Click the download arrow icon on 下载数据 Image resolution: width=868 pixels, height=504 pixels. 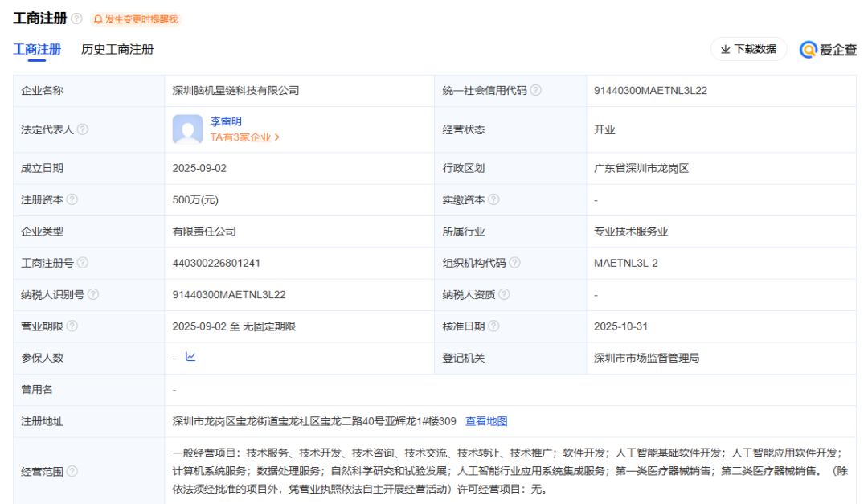point(723,49)
